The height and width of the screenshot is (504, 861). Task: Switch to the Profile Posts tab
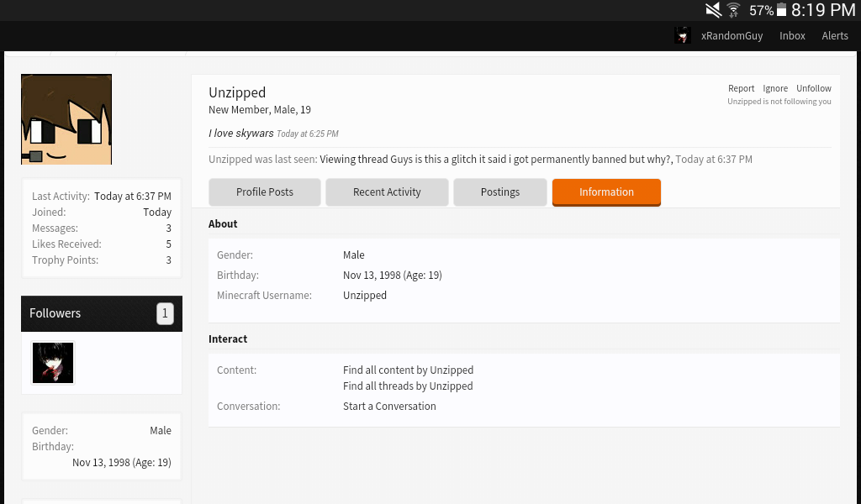click(x=265, y=192)
